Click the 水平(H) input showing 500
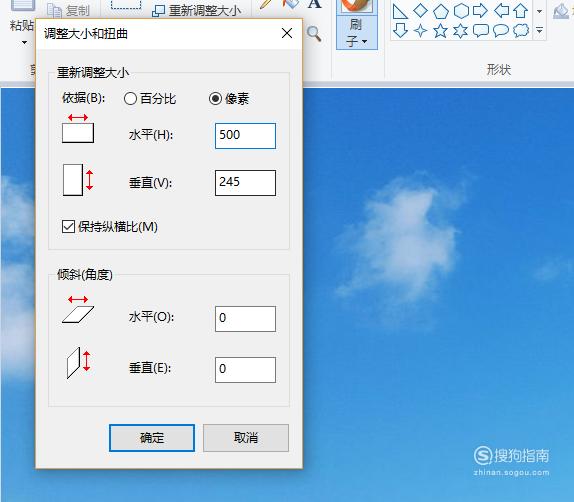574x502 pixels. pos(245,136)
